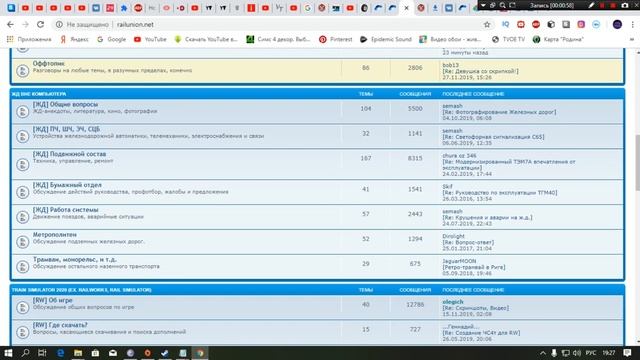Click the recorder camera snapshot icon
The image size is (640, 360).
click(625, 5)
